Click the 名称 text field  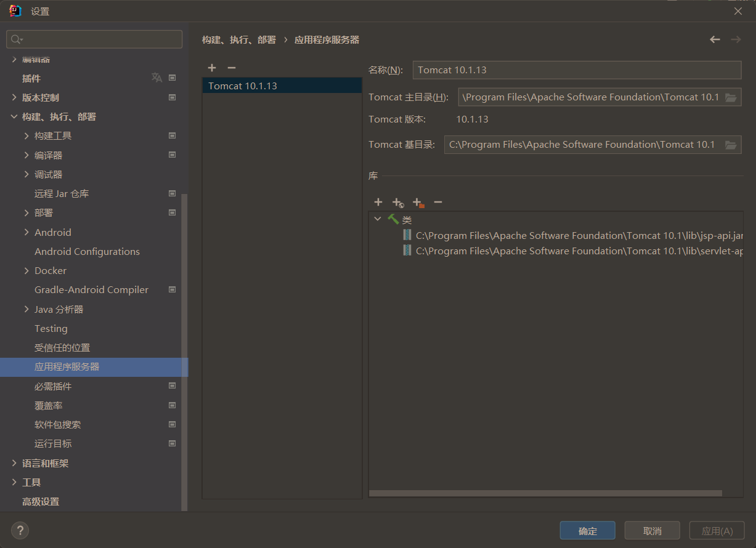coord(577,70)
